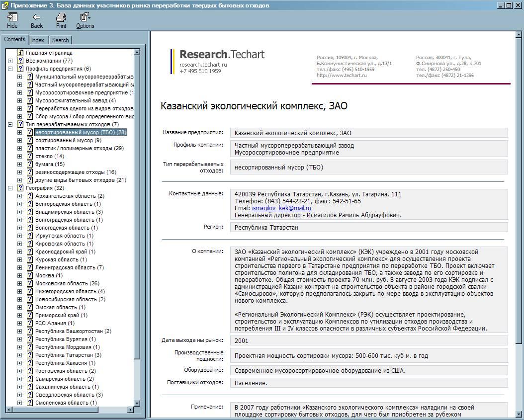Expand the Все компании (77) node
This screenshot has height=420, width=524.
point(10,61)
